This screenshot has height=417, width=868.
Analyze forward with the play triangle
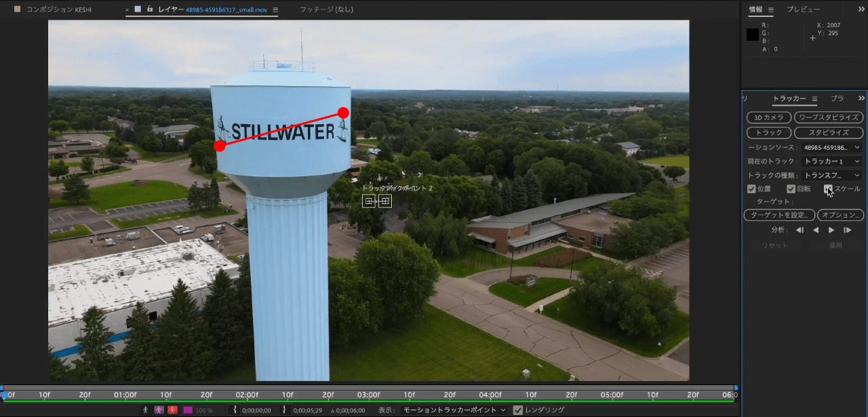(831, 230)
